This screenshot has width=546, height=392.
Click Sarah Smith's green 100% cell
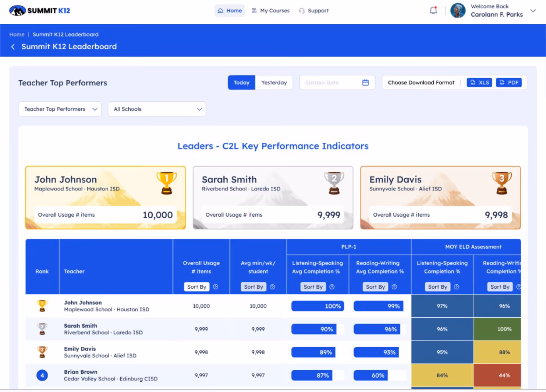(497, 329)
